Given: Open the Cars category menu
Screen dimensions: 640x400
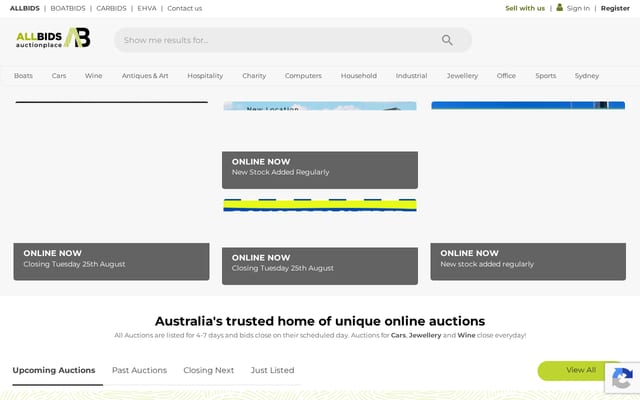Looking at the screenshot, I should [59, 76].
